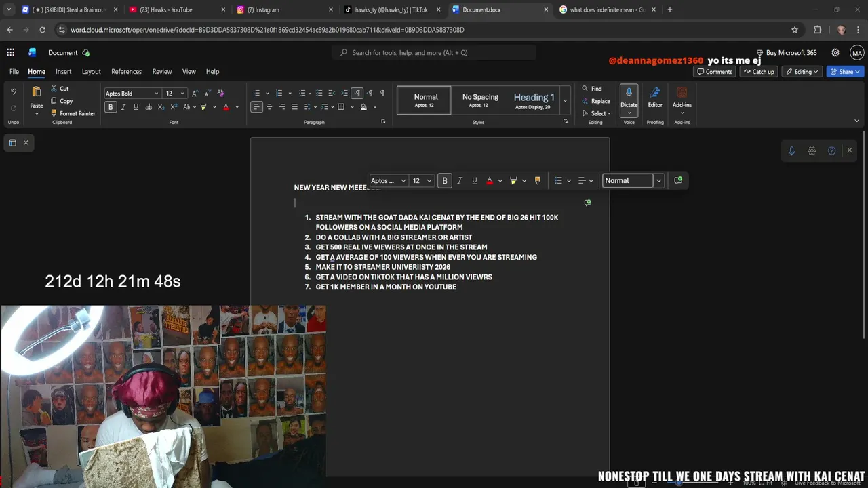This screenshot has height=488, width=868.
Task: Toggle Underline in the floating mini toolbar
Action: [x=474, y=180]
